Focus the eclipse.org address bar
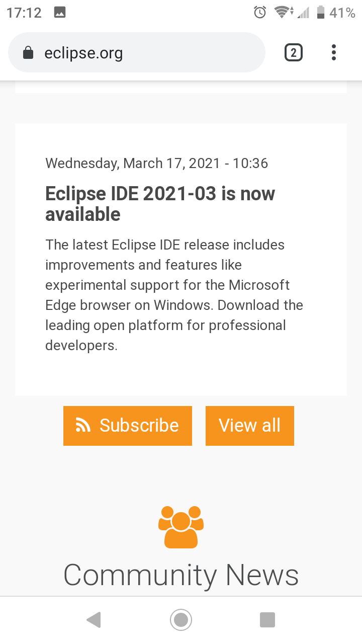 pos(137,52)
